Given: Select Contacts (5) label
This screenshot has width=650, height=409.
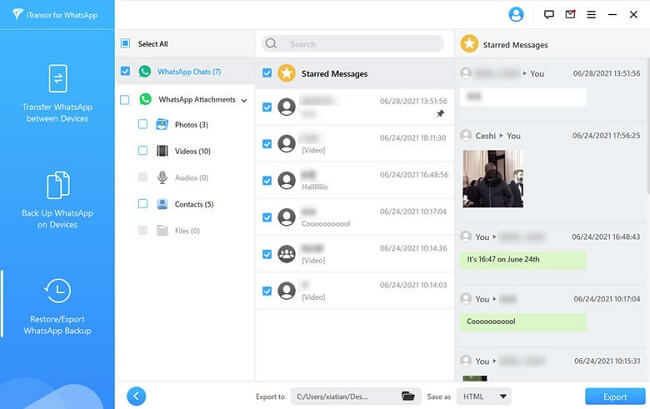Looking at the screenshot, I should coord(194,204).
